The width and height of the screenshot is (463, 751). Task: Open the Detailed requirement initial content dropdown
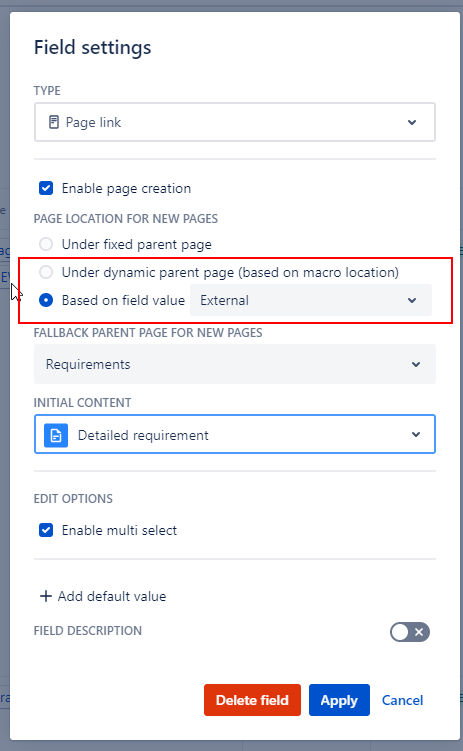coord(235,434)
